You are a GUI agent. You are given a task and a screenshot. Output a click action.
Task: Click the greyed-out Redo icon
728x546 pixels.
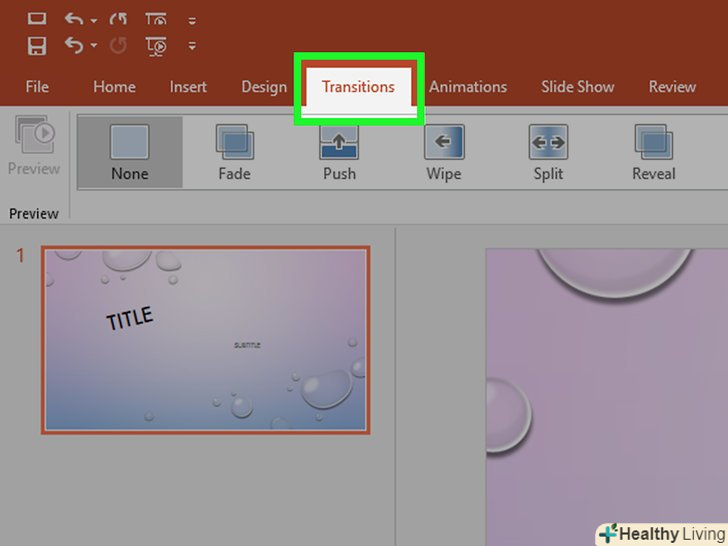pos(118,46)
